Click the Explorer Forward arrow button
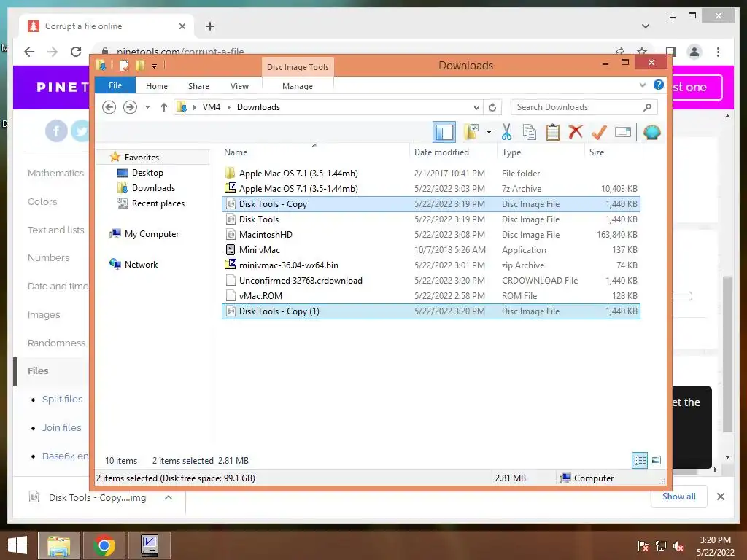This screenshot has height=560, width=747. click(x=130, y=107)
